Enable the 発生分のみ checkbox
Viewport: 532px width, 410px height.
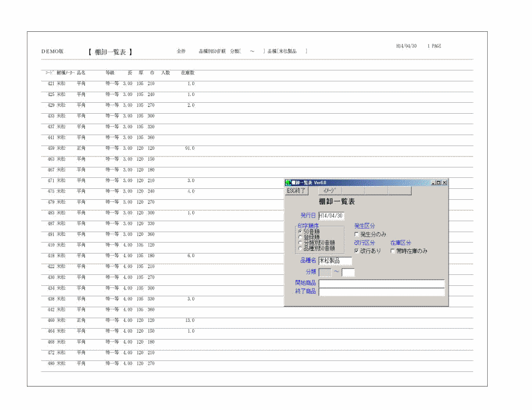click(x=356, y=234)
